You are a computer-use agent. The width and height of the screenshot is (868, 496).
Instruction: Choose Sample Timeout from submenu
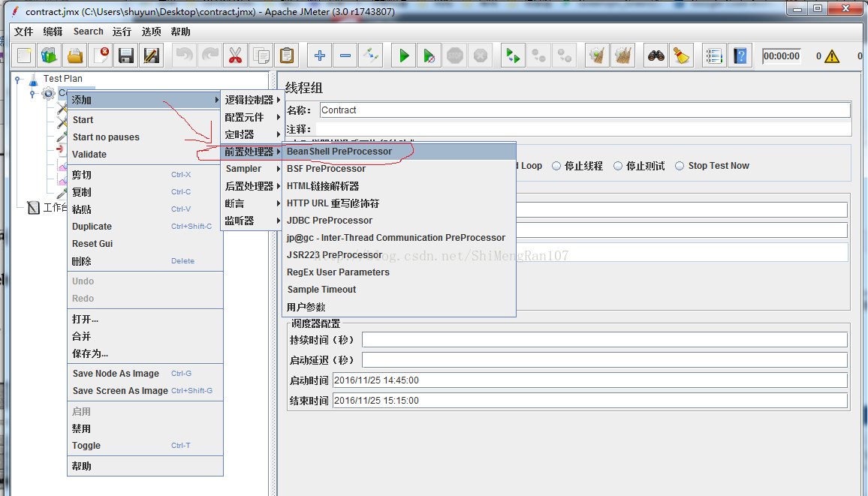coord(399,289)
